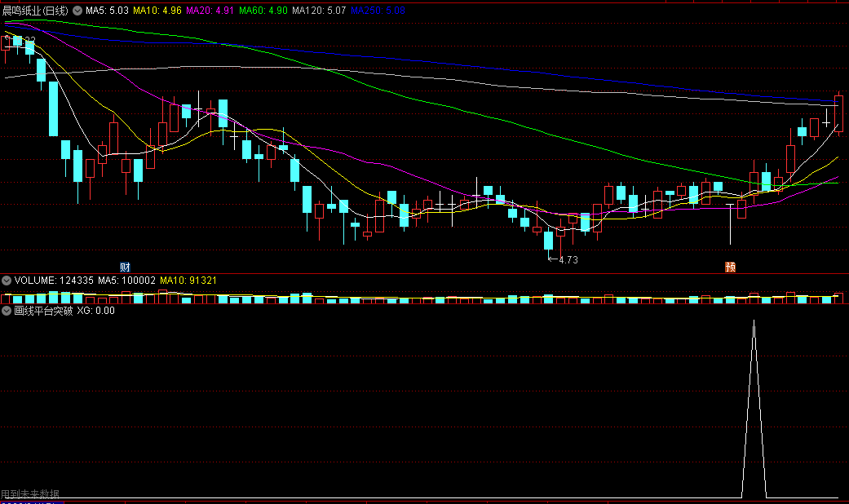Open the VOLUME panel dropdown arrow
Image resolution: width=849 pixels, height=504 pixels.
7,281
